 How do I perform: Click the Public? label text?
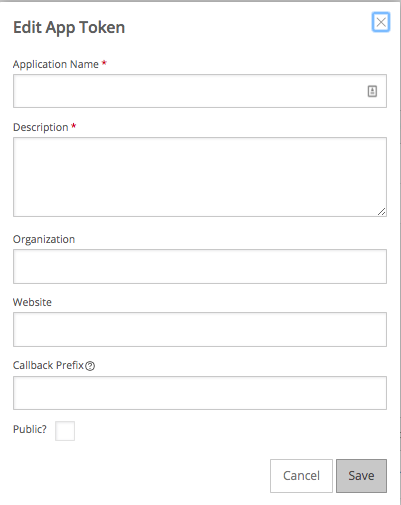click(30, 429)
